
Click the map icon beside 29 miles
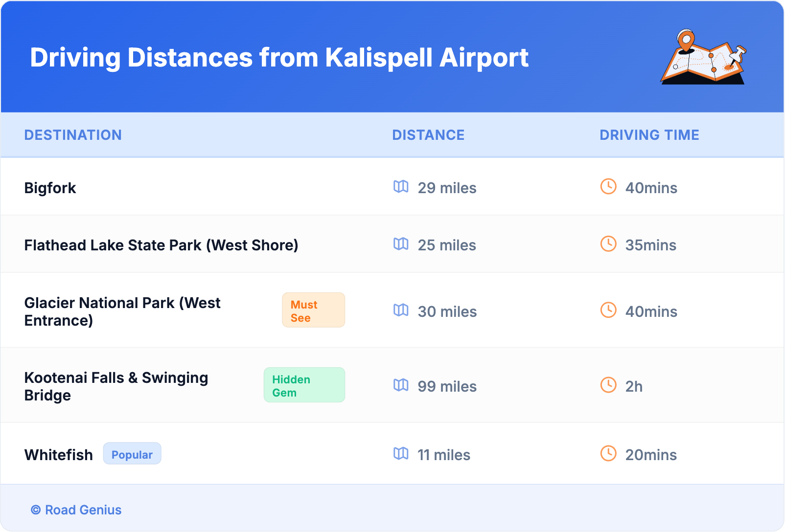click(401, 187)
